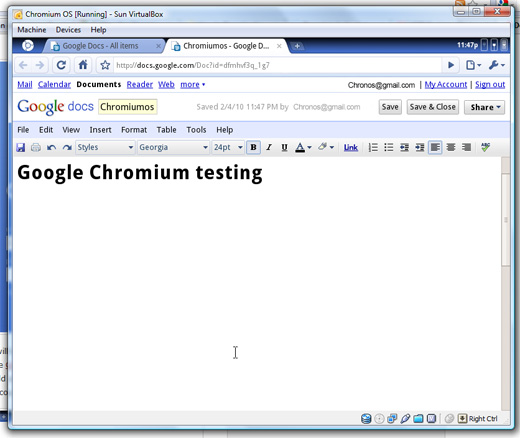Image resolution: width=520 pixels, height=438 pixels.
Task: Open the Table menu
Action: point(166,130)
